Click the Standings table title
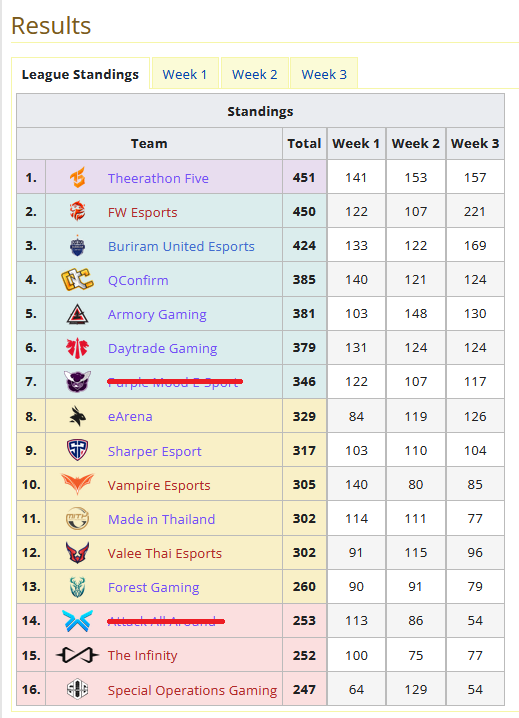Viewport: 519px width, 718px height. 260,111
